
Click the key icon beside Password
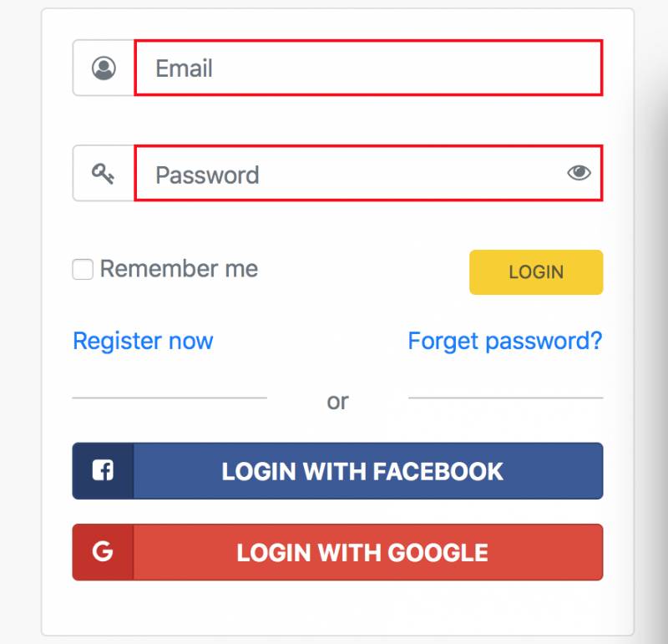104,174
